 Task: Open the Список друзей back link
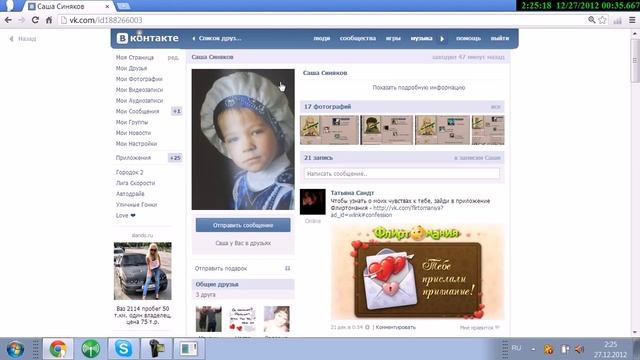pyautogui.click(x=217, y=38)
